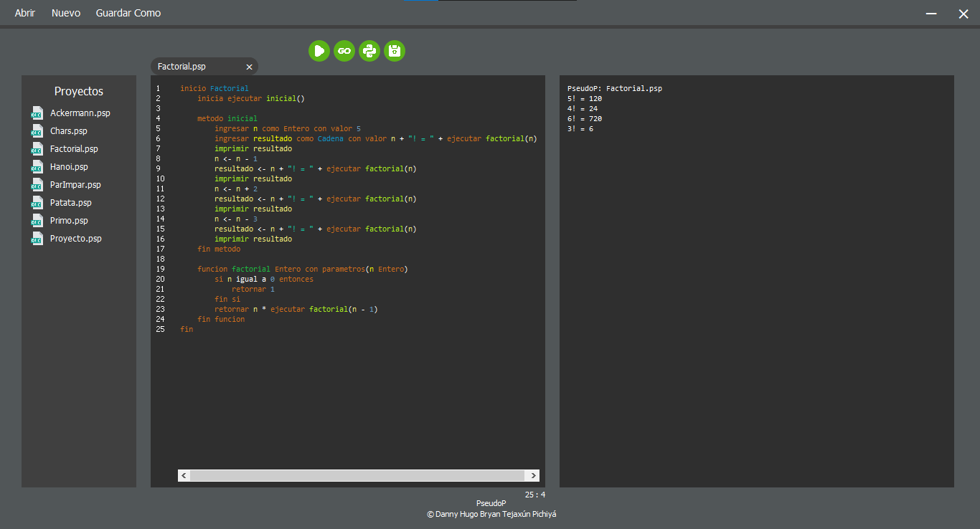Image resolution: width=980 pixels, height=529 pixels.
Task: Click 'ingresar n como Entero con valor 5'
Action: pyautogui.click(x=288, y=128)
